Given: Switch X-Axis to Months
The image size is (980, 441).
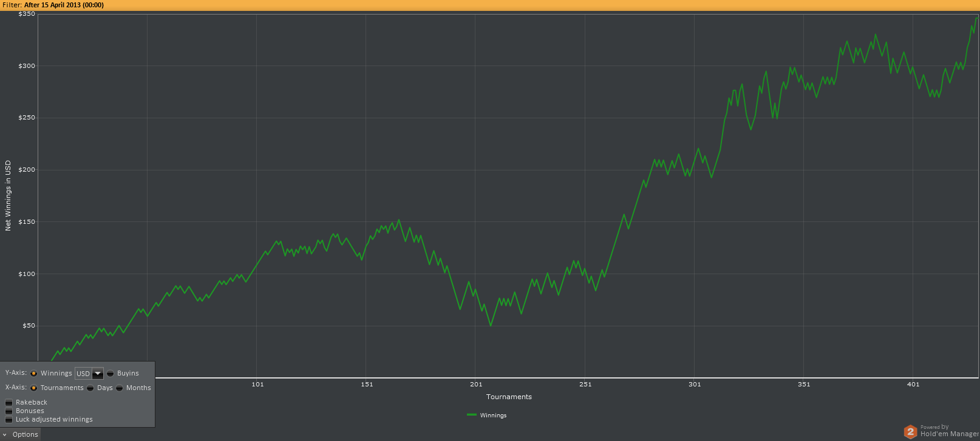Looking at the screenshot, I should [x=120, y=388].
